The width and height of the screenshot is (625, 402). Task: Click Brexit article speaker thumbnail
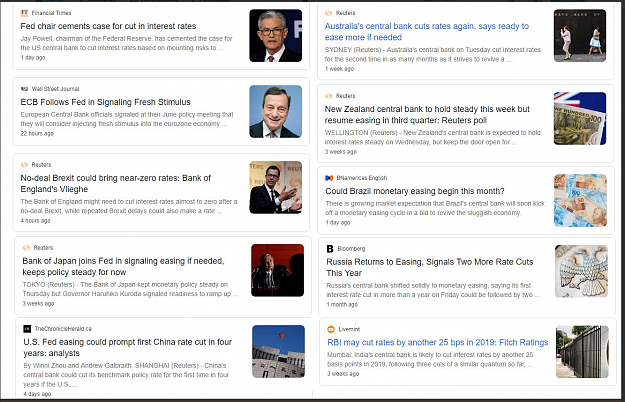[275, 187]
